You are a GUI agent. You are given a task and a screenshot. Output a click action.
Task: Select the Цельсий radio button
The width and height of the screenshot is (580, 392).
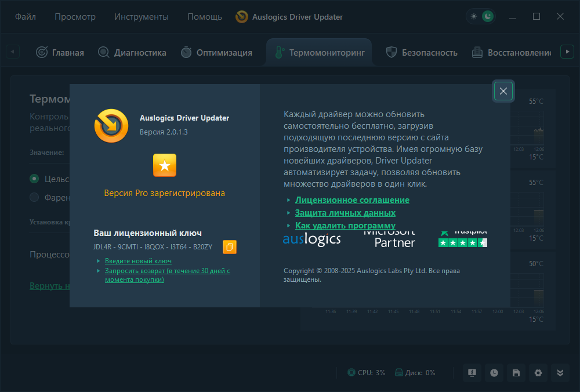34,179
